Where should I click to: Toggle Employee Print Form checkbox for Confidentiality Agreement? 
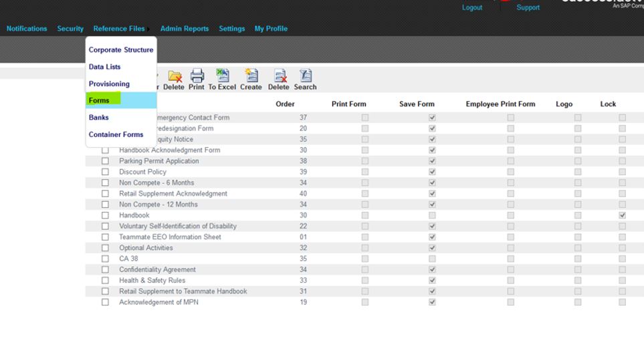click(x=510, y=269)
